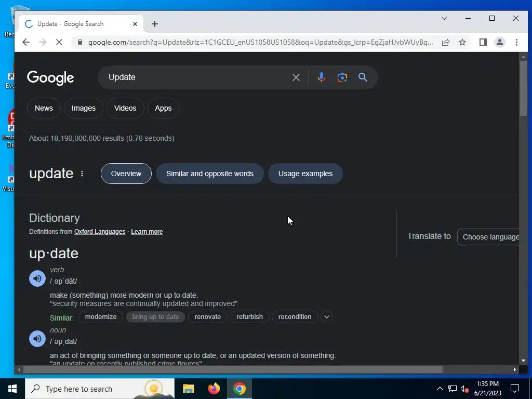Viewport: 532px width, 399px height.
Task: Open the notification center
Action: point(515,389)
